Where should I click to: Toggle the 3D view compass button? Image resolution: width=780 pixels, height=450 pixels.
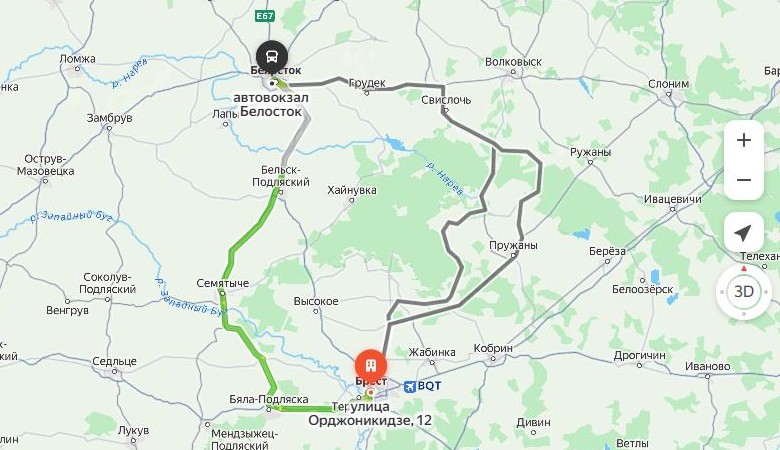click(x=744, y=291)
